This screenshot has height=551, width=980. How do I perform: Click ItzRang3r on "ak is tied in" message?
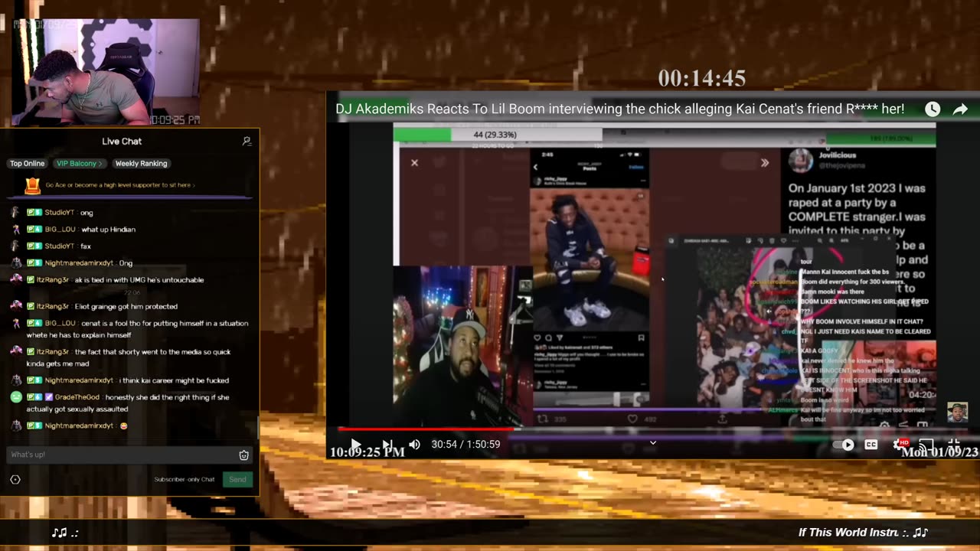[x=53, y=280]
